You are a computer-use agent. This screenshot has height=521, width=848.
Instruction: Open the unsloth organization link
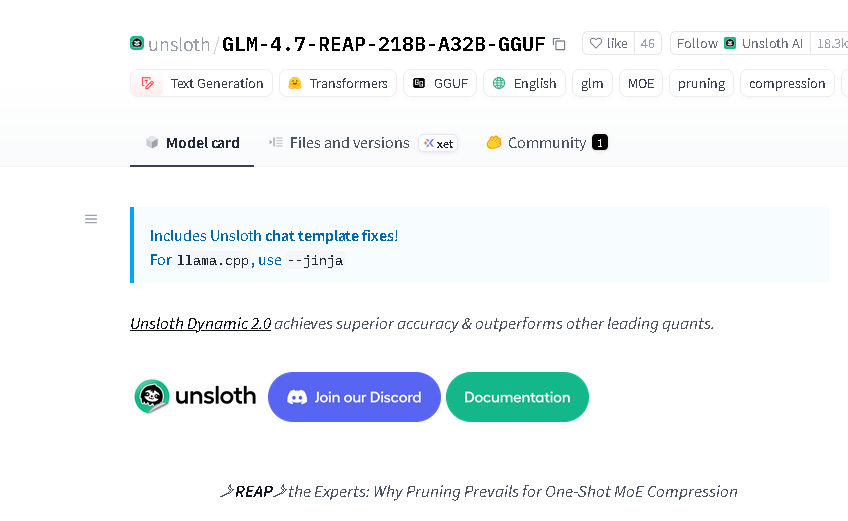pyautogui.click(x=178, y=44)
